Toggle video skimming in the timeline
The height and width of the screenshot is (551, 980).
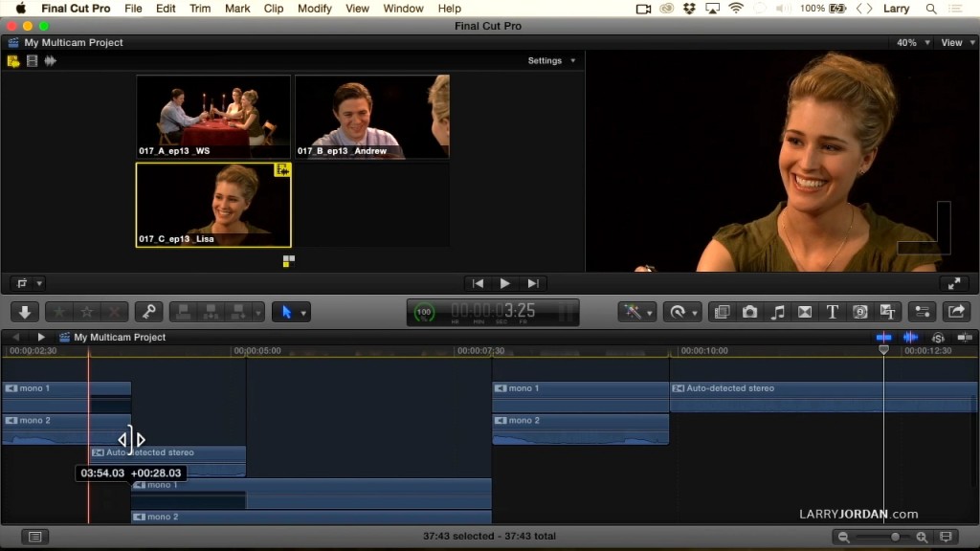(883, 338)
